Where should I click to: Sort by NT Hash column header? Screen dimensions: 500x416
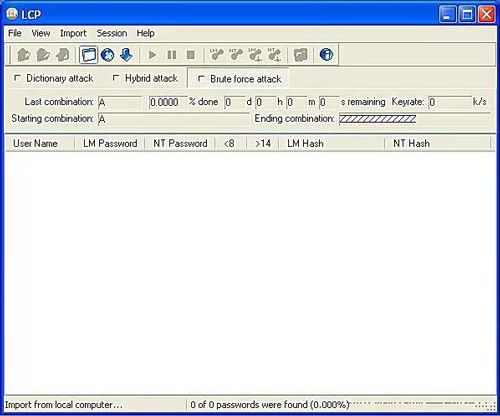(438, 144)
